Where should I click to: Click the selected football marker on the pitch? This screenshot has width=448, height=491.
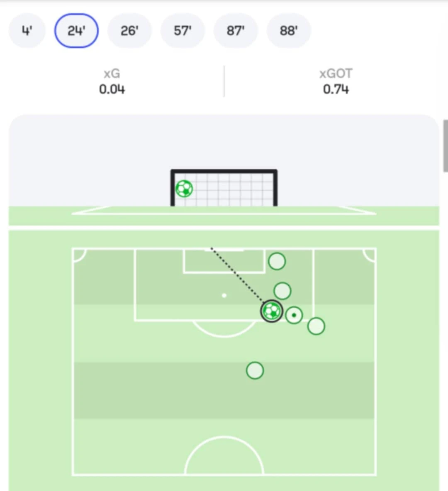tap(272, 311)
